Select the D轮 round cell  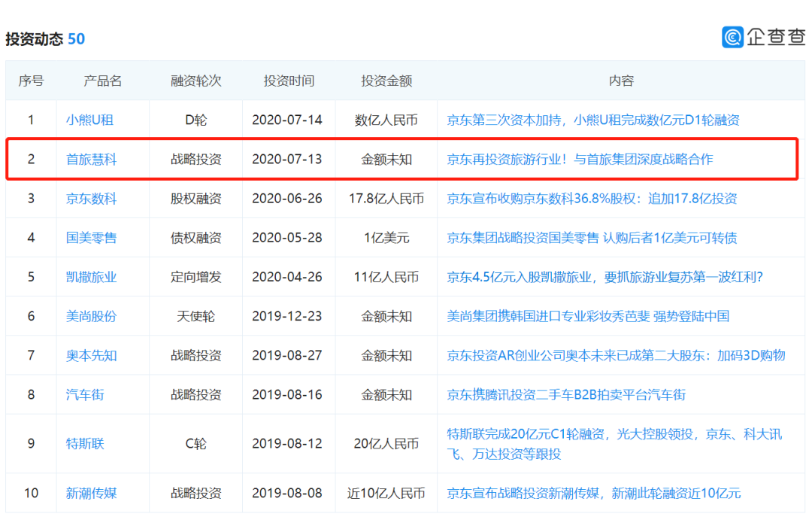click(x=195, y=120)
